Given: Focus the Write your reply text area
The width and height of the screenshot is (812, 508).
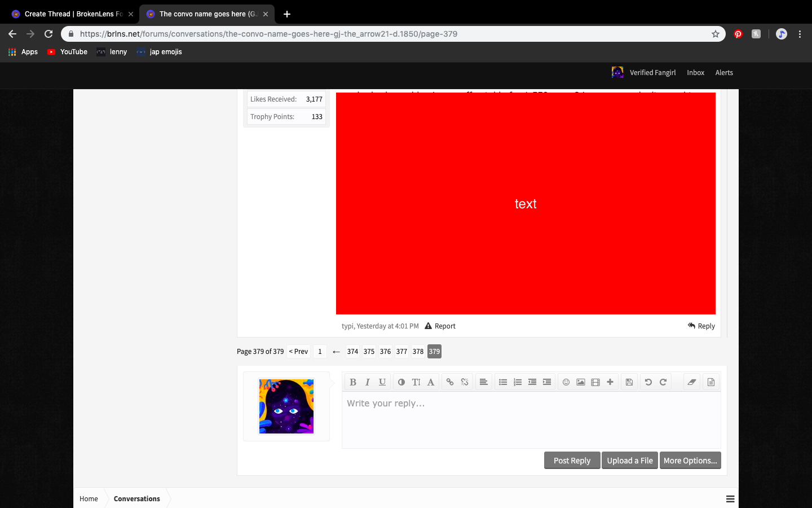Looking at the screenshot, I should coord(531,420).
